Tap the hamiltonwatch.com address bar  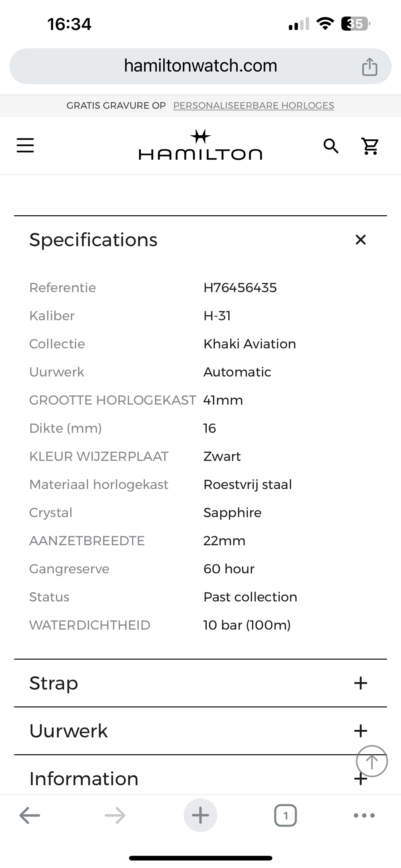point(200,66)
